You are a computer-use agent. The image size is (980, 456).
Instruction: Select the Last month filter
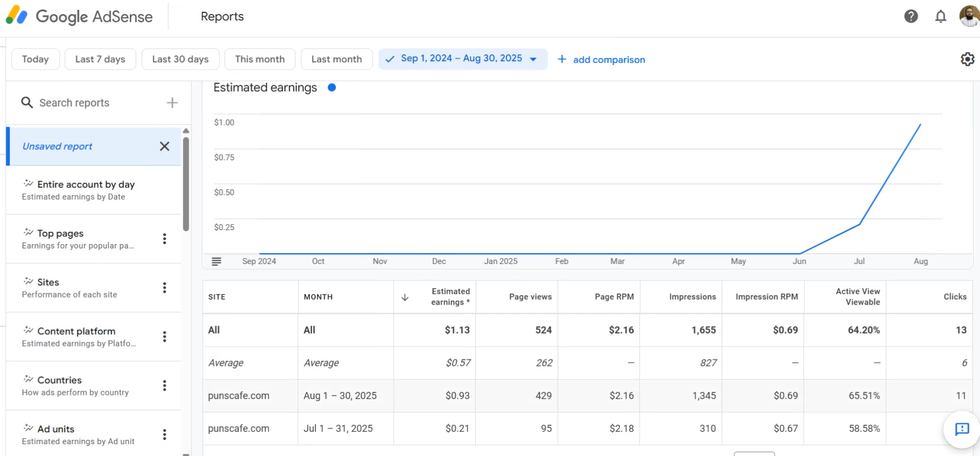coord(337,59)
